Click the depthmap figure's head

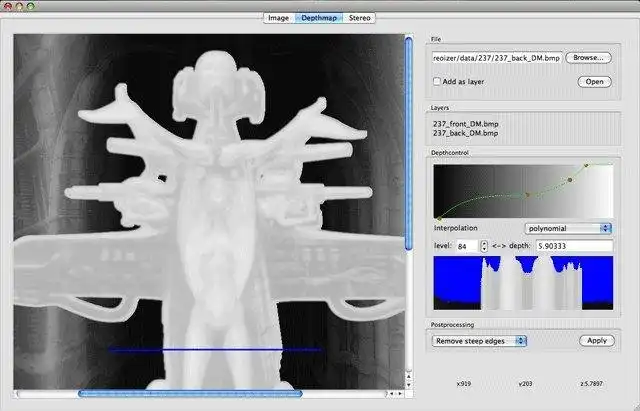coord(218,86)
